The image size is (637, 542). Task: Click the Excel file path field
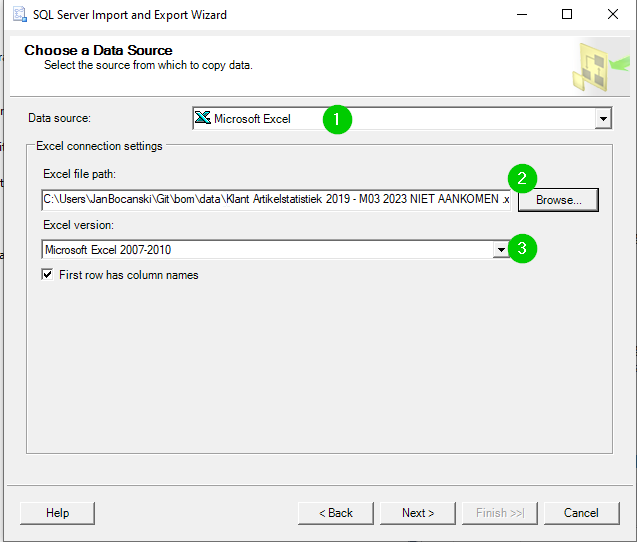coord(276,199)
